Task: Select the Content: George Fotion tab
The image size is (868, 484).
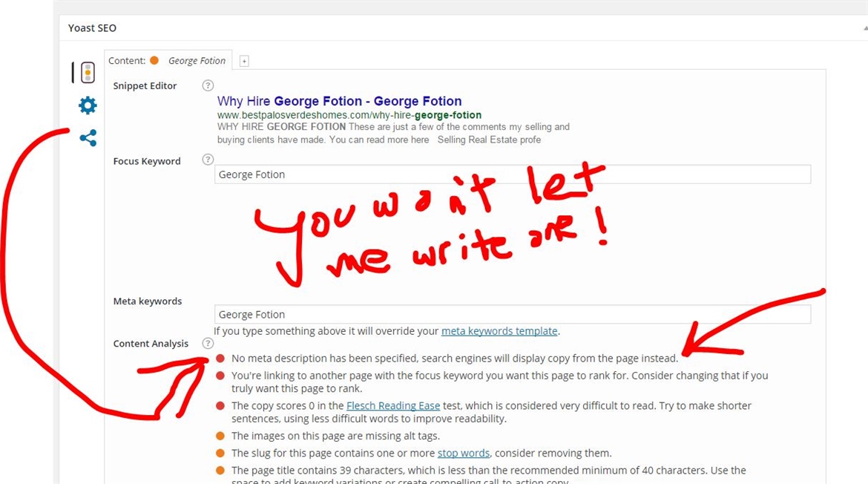Action: [168, 61]
